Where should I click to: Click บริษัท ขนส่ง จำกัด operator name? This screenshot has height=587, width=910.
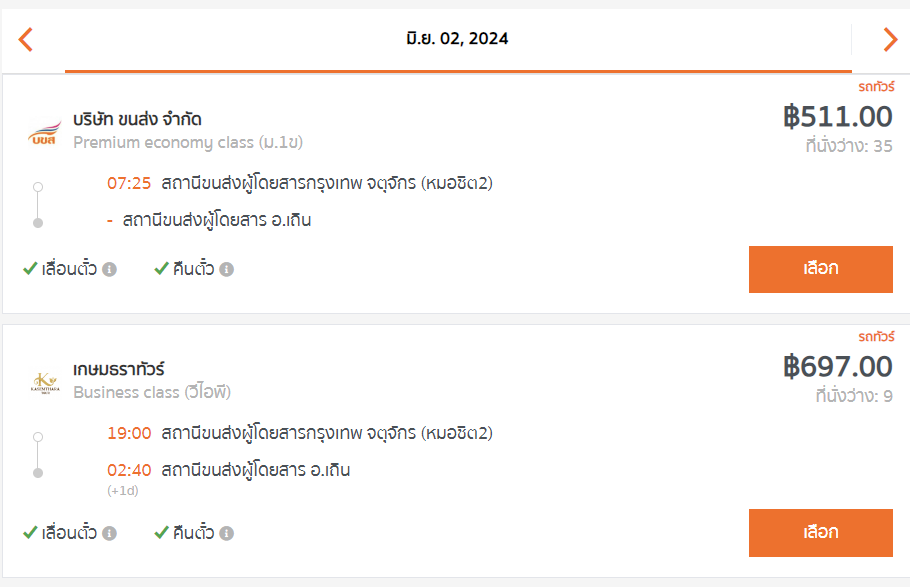(x=137, y=119)
